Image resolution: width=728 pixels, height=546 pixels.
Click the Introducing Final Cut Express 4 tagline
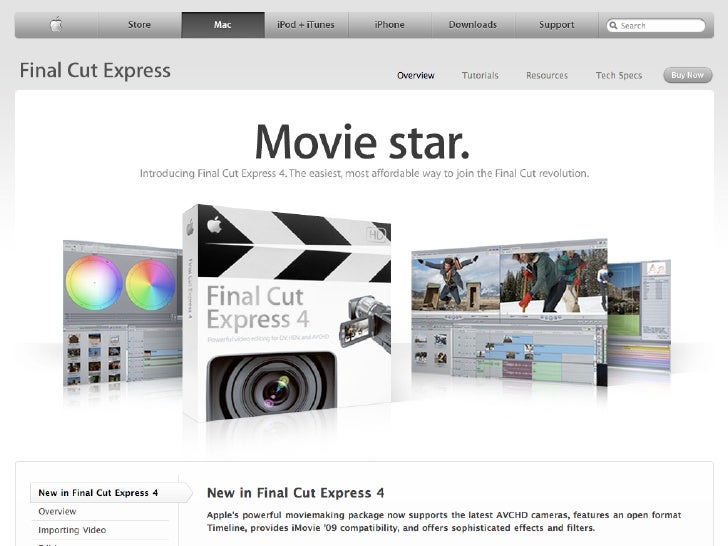[x=364, y=174]
